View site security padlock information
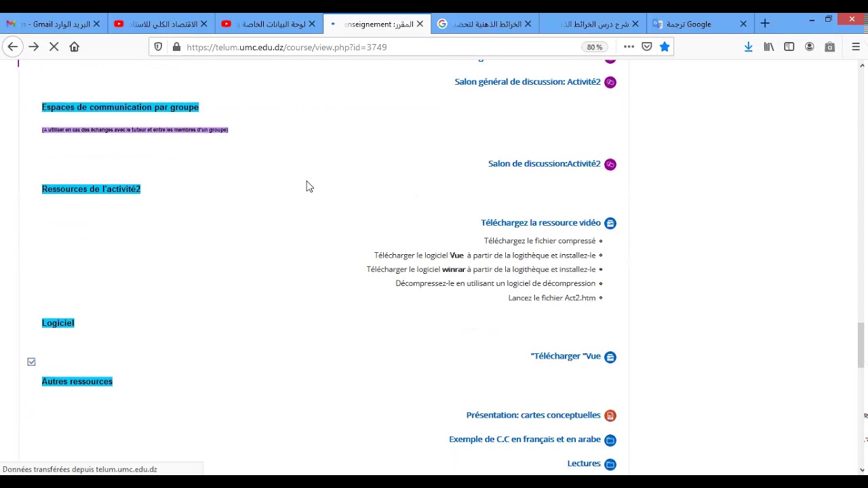868x488 pixels. pyautogui.click(x=176, y=47)
